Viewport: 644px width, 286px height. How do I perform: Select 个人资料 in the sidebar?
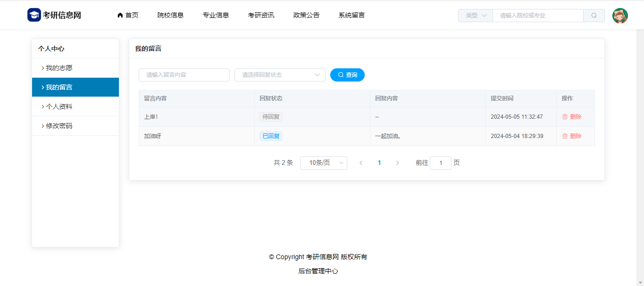coord(59,106)
